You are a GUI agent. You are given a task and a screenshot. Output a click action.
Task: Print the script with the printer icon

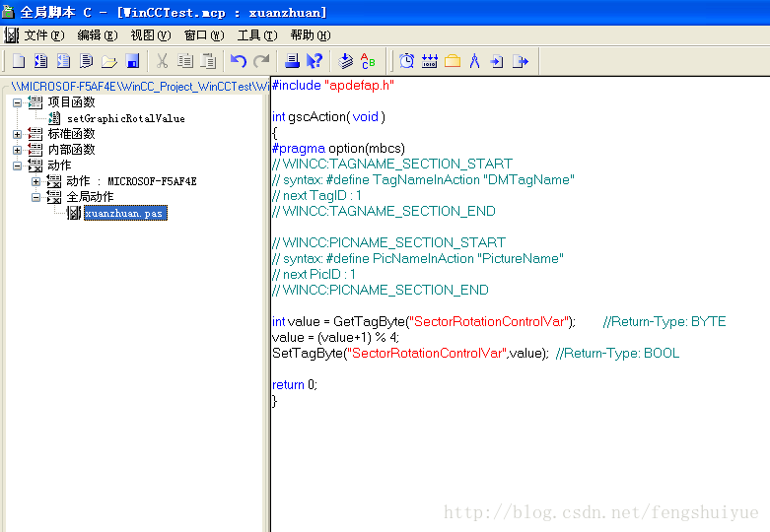[x=292, y=61]
